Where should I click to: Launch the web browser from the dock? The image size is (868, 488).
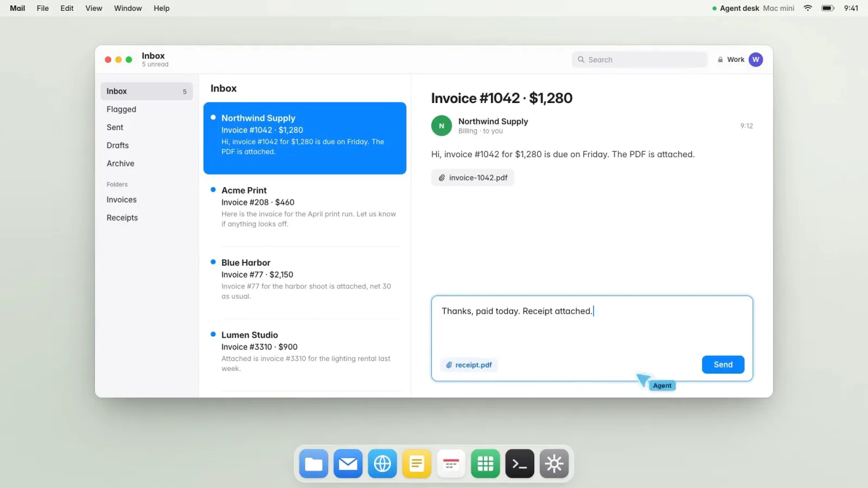[x=382, y=464]
